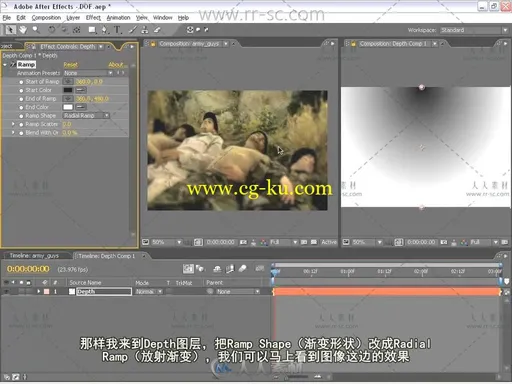Image resolution: width=512 pixels, height=384 pixels.
Task: Open the army_guys viewer resolution Full dropdown
Action: coord(283,242)
